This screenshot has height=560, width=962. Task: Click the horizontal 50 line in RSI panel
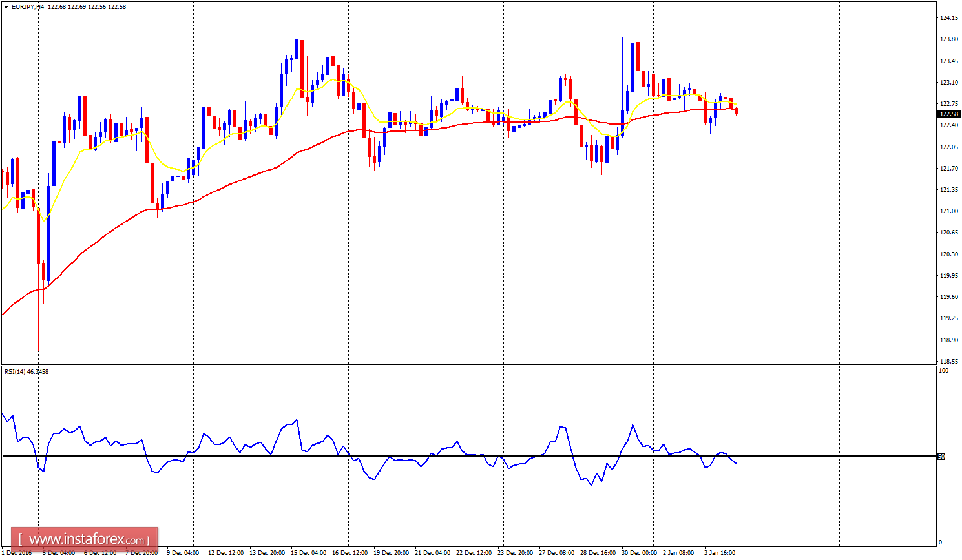pos(452,455)
